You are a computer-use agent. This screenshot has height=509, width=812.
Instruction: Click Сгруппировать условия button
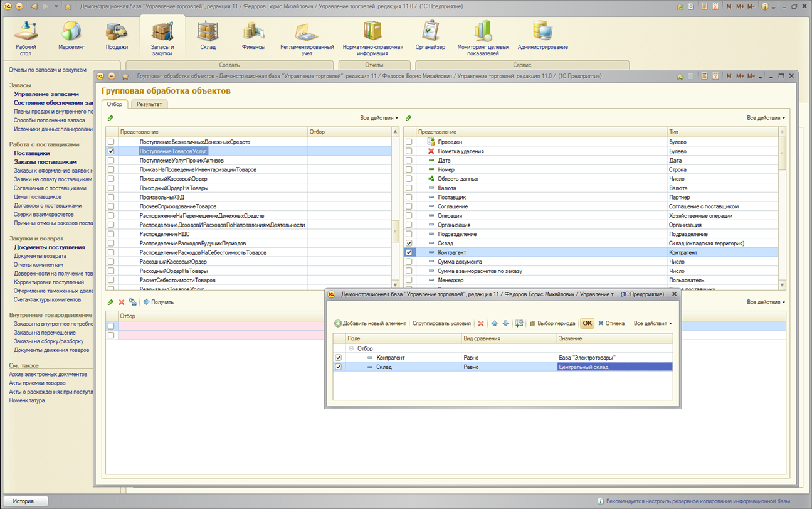(x=441, y=323)
